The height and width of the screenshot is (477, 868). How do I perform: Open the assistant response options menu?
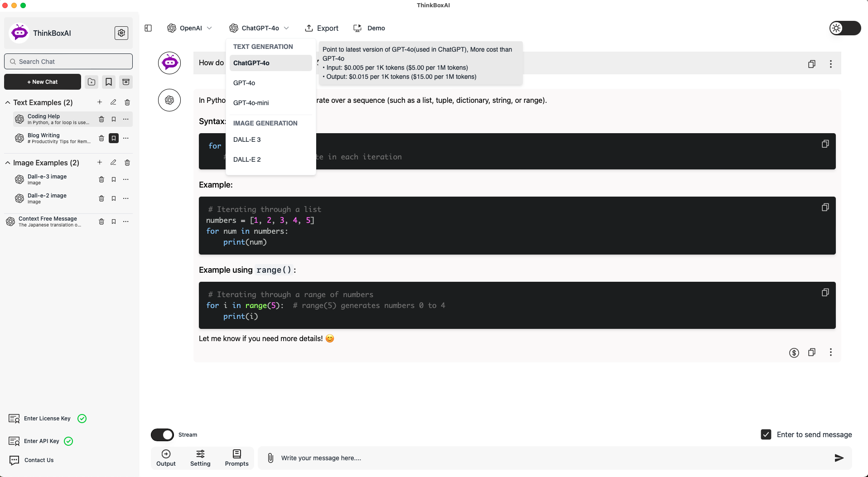pos(831,352)
